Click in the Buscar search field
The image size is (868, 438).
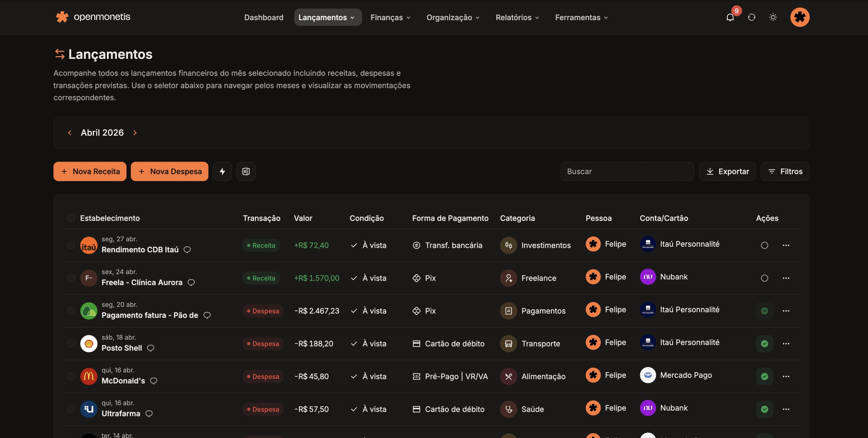(627, 171)
